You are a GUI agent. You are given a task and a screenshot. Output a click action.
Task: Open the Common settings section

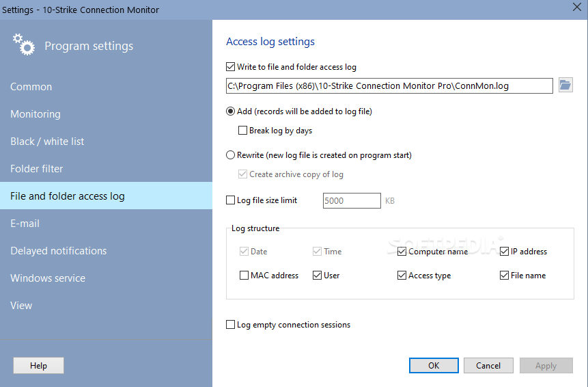coord(106,87)
